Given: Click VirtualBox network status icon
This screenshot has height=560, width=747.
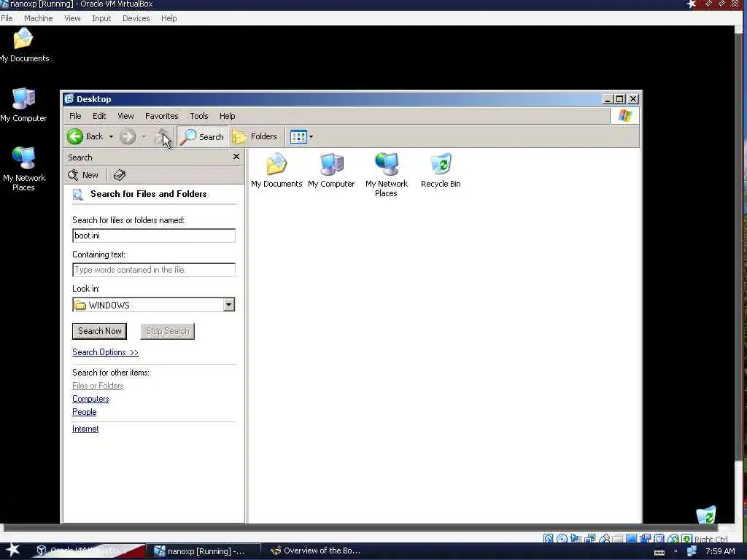Looking at the screenshot, I should point(589,539).
